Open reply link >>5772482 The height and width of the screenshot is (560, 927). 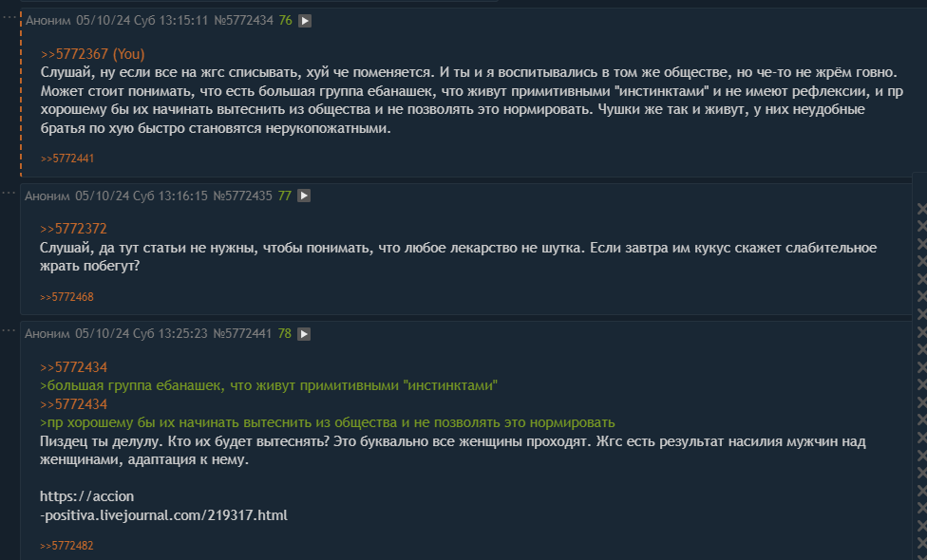(x=66, y=546)
